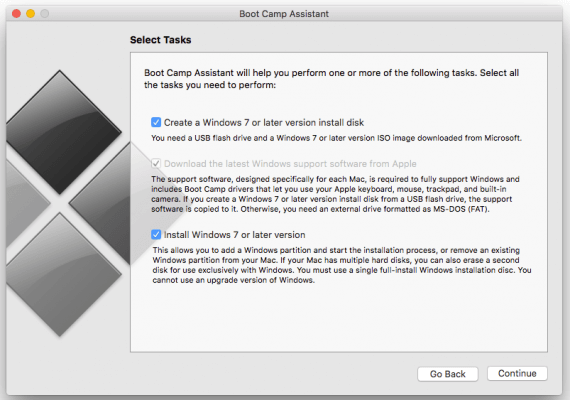Click the disabled grey zoom button
This screenshot has height=400, width=570.
click(x=45, y=14)
